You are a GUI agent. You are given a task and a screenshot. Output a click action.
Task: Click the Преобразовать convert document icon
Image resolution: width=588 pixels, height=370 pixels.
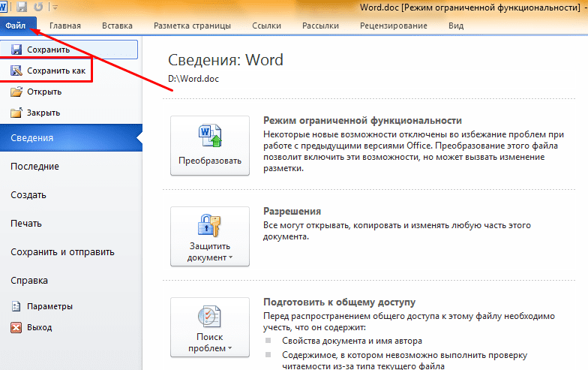(x=210, y=135)
